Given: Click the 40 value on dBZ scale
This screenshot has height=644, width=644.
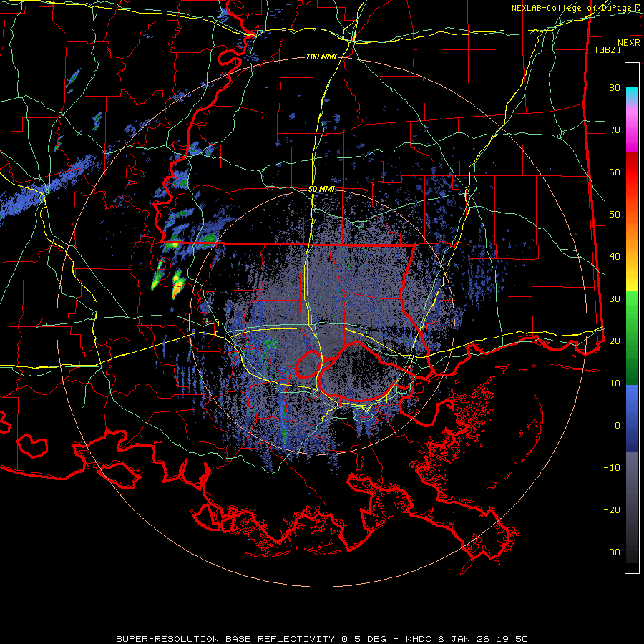Looking at the screenshot, I should (x=615, y=257).
